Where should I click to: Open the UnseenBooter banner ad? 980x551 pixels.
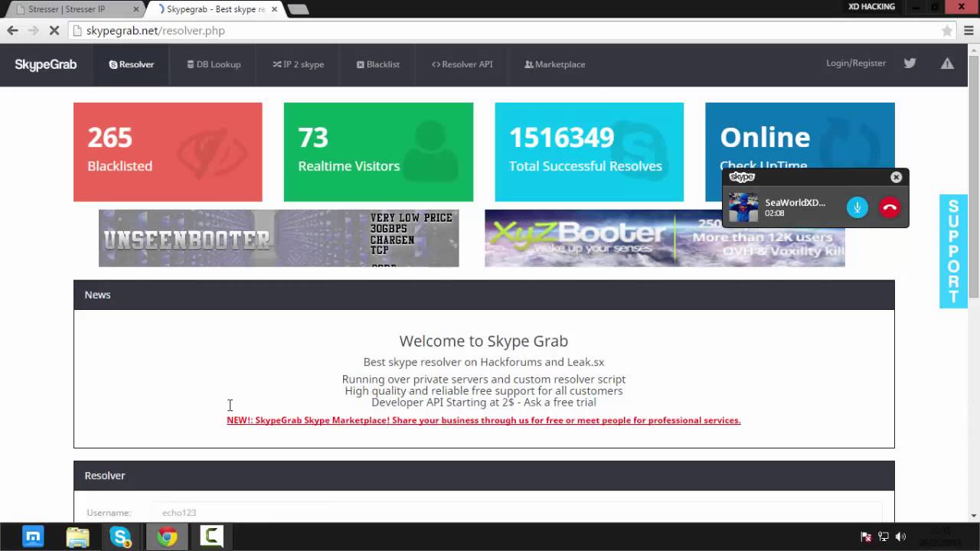coord(279,238)
